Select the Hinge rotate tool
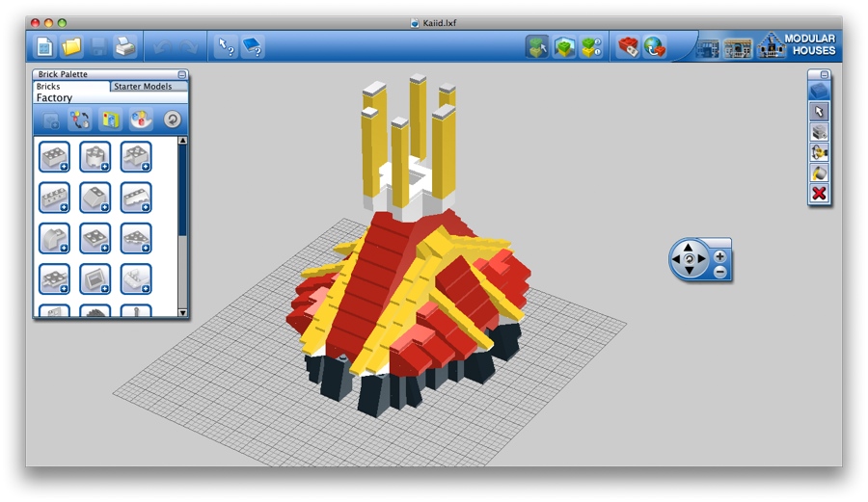The height and width of the screenshot is (502, 868). tap(819, 152)
